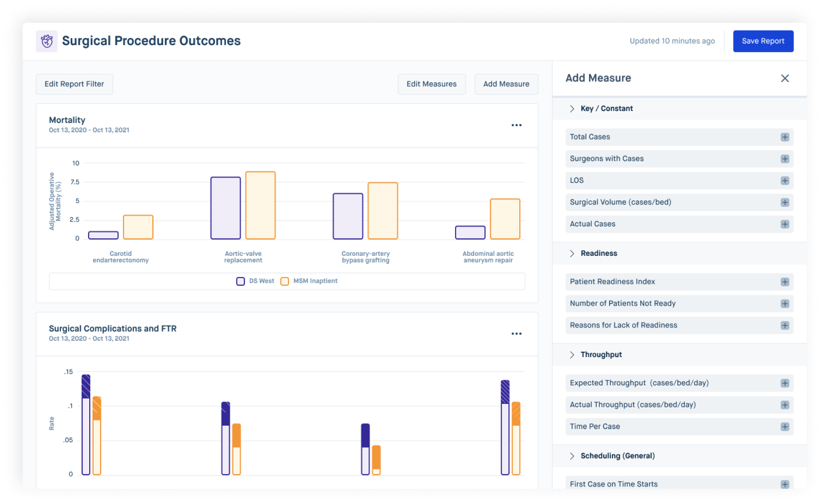Toggle DS West legend series checkbox

[x=241, y=281]
